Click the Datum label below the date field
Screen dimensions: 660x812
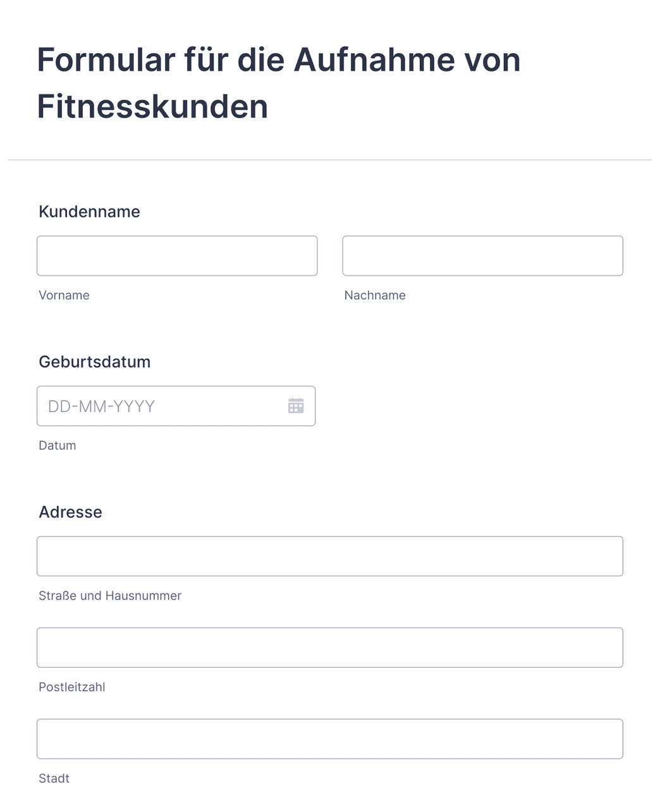(57, 445)
